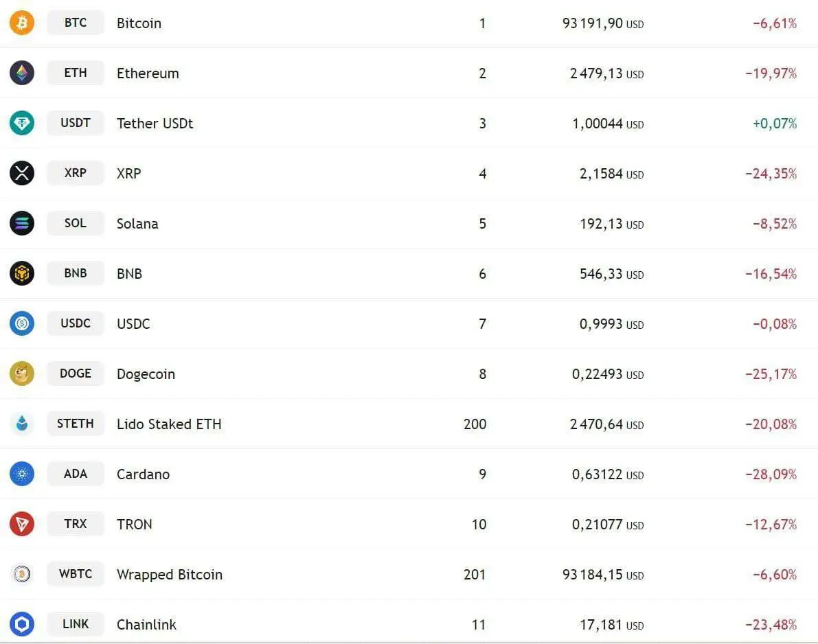Select the STETH ticker badge
This screenshot has height=644, width=818.
[x=76, y=424]
